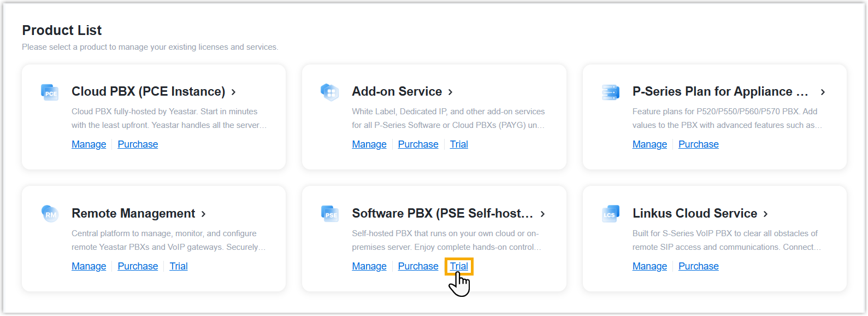Click the Linkus Cloud Service LCS icon

pos(610,213)
